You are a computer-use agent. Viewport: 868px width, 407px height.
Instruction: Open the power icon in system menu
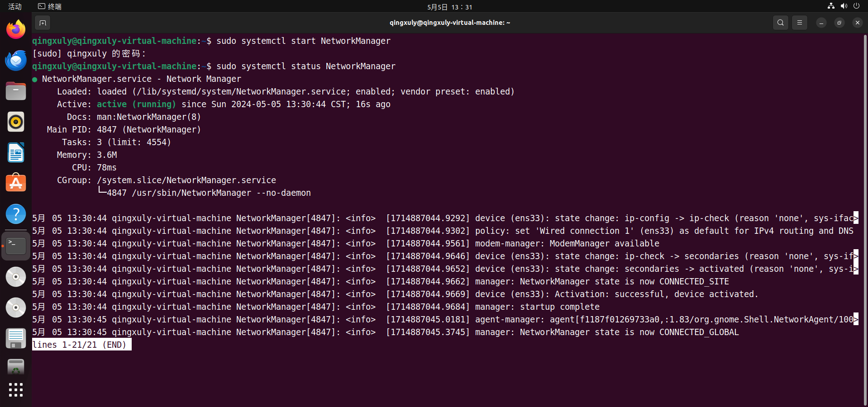tap(856, 6)
